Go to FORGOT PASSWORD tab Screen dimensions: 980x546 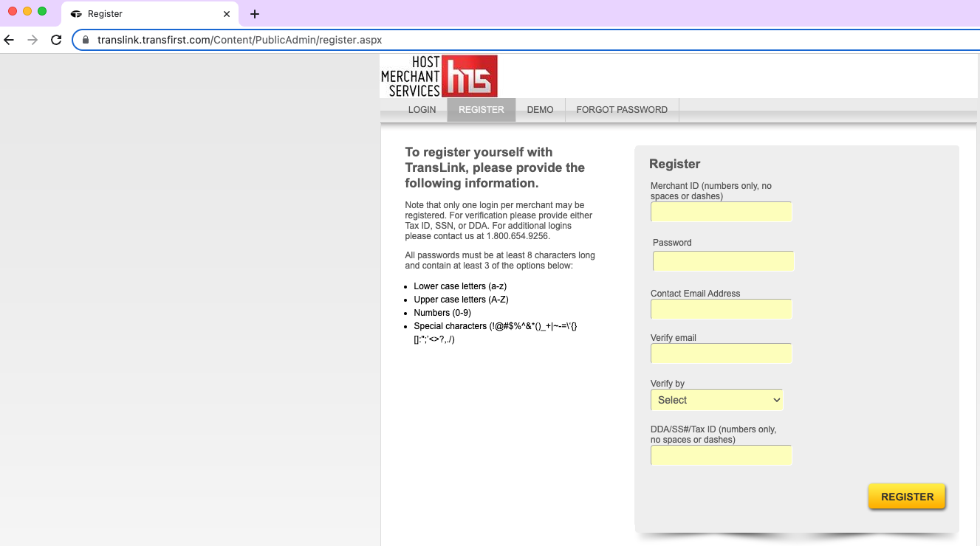(x=622, y=110)
